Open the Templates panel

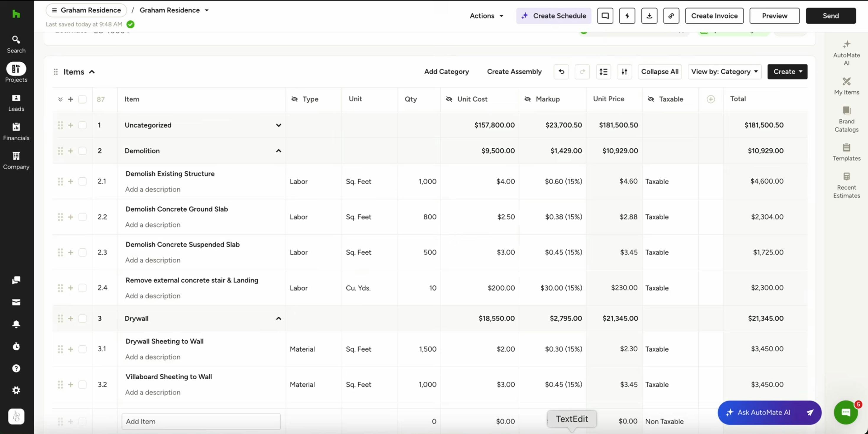click(846, 152)
